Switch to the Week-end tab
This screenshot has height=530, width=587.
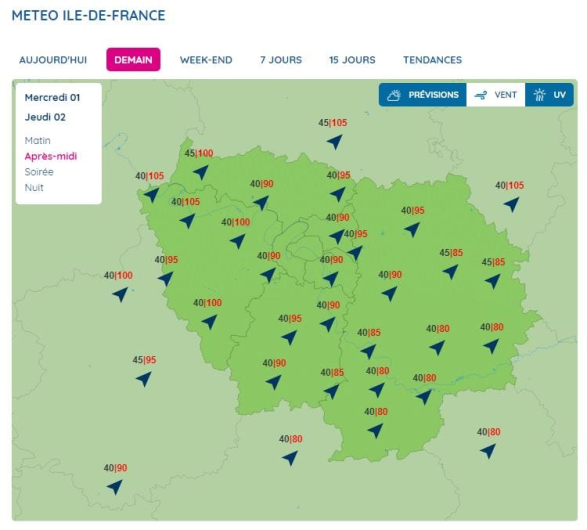(206, 60)
